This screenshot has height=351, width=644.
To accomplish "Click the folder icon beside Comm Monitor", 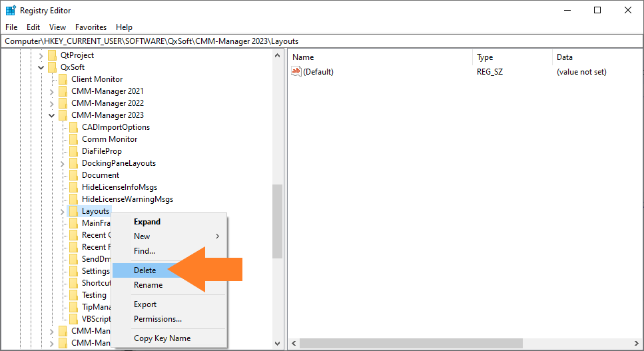I will coord(74,139).
